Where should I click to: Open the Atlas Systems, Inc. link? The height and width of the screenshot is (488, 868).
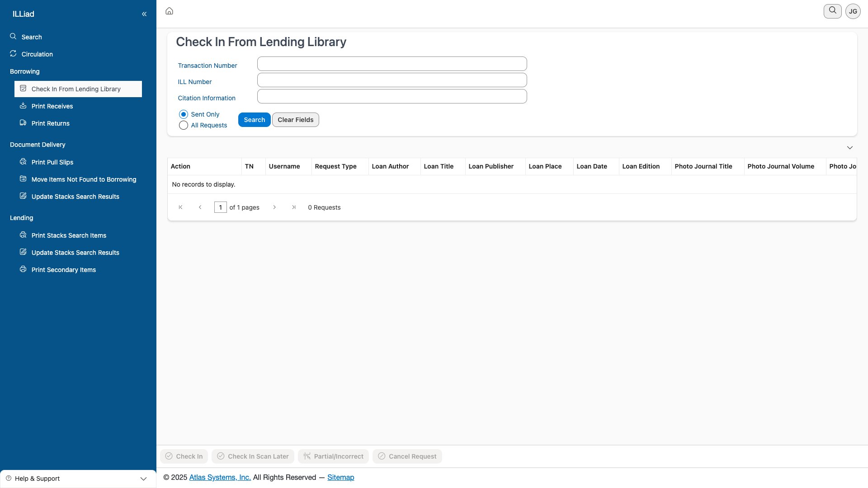click(x=220, y=478)
